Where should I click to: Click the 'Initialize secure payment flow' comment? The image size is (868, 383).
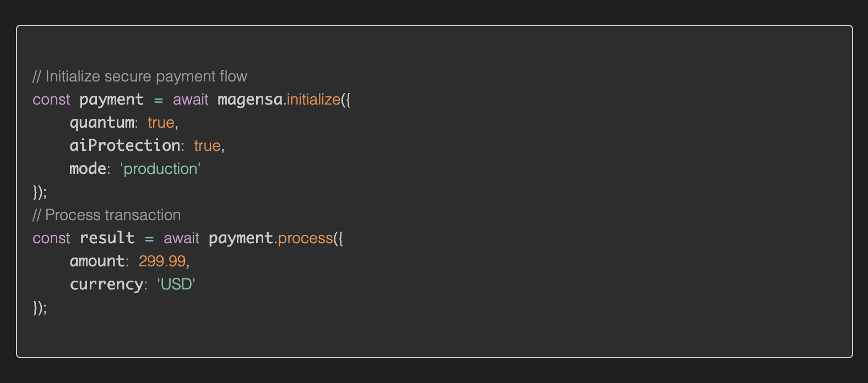tap(140, 76)
